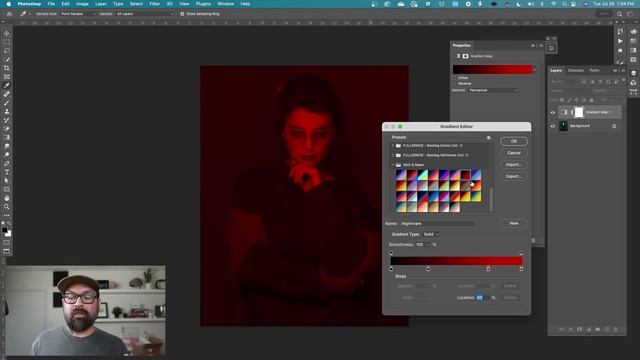Toggle Show Sampling Ring checkbox

182,14
